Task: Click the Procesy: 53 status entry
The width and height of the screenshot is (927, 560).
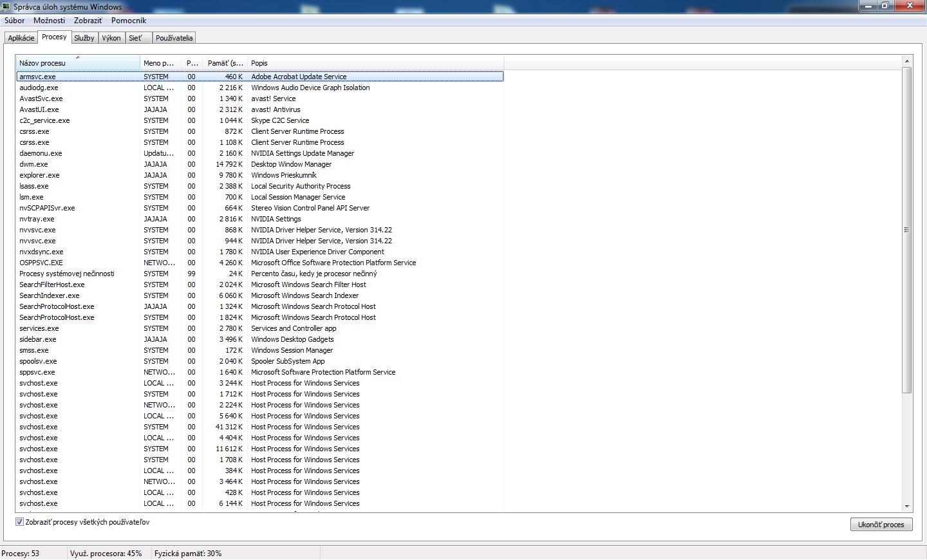Action: (21, 554)
